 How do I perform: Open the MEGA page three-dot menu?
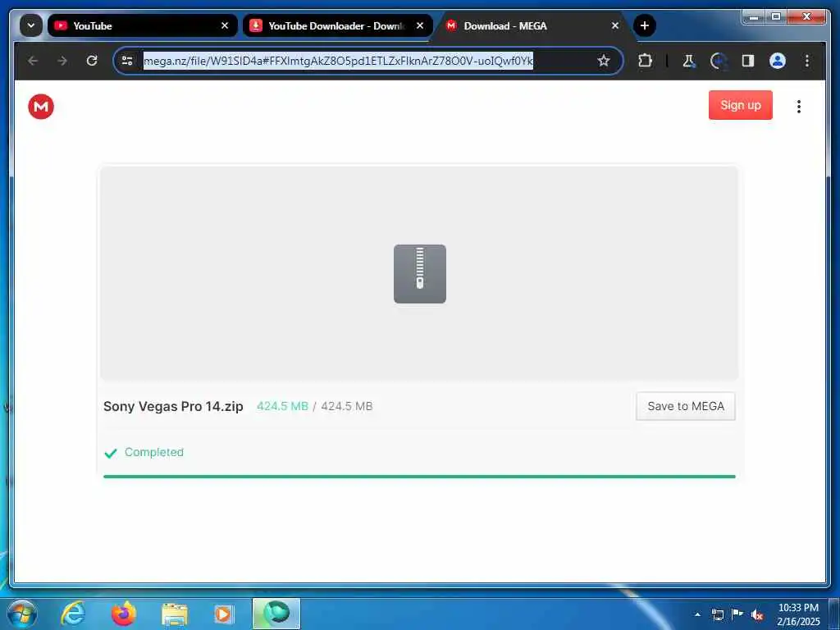798,107
